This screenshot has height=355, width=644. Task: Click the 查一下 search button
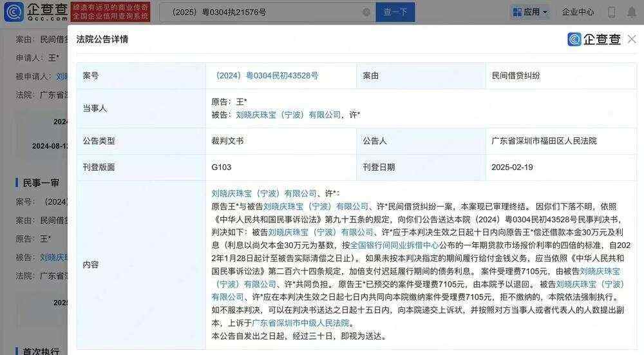(395, 12)
